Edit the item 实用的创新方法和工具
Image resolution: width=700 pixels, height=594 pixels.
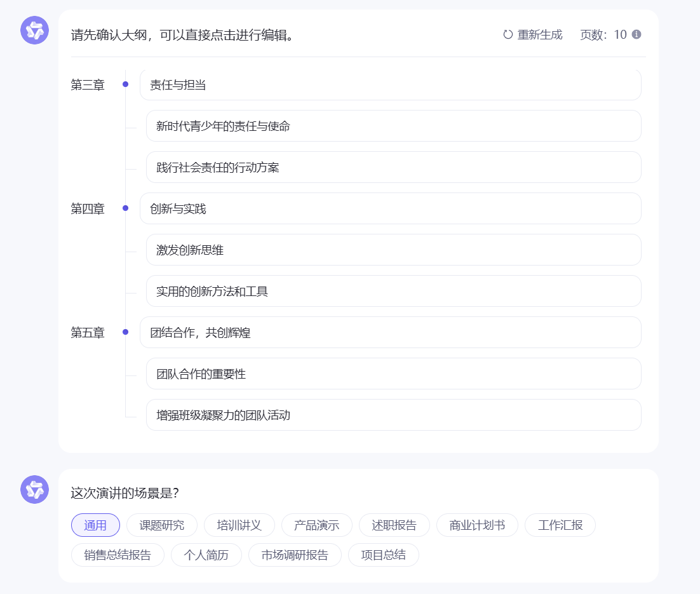pos(394,291)
